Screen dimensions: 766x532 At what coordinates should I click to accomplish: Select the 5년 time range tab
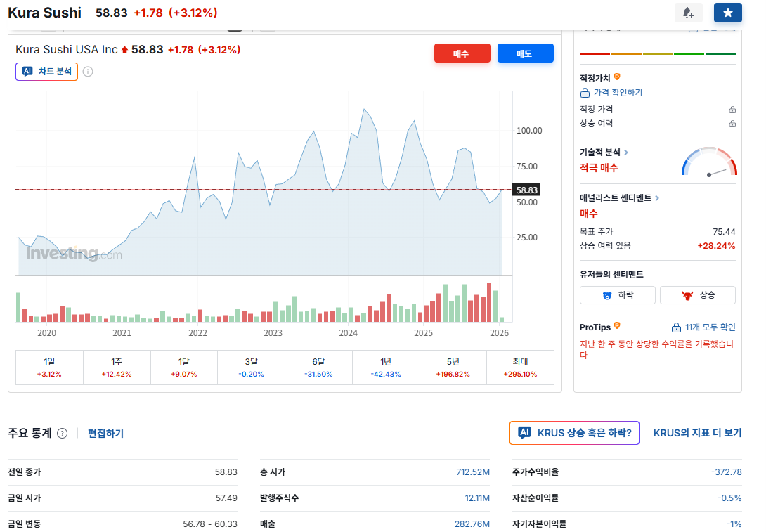coord(453,368)
